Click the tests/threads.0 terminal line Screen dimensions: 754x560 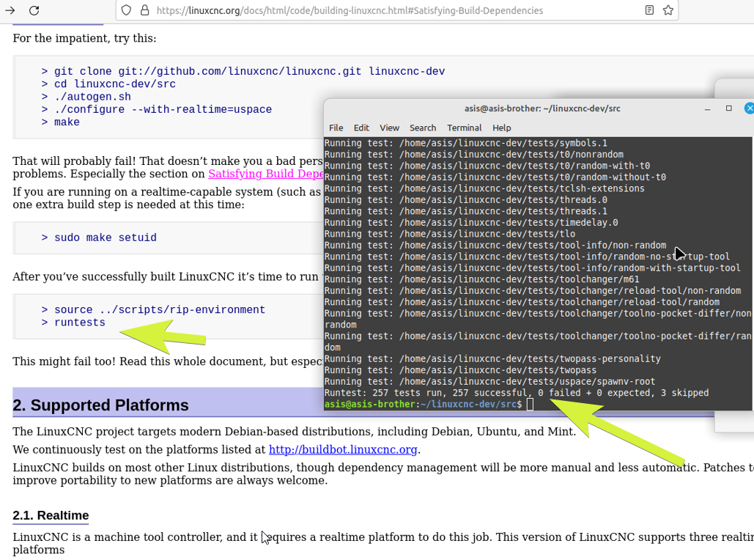465,199
